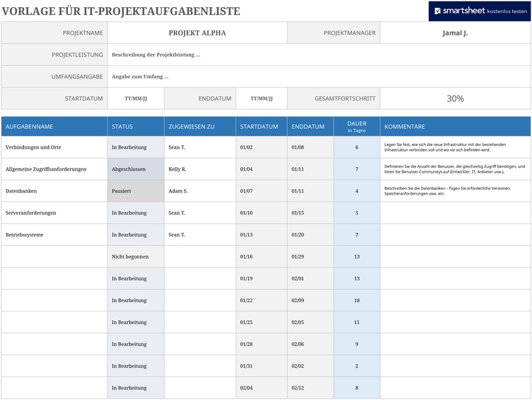
Task: Click the Pausiert status cell
Action: 136,191
